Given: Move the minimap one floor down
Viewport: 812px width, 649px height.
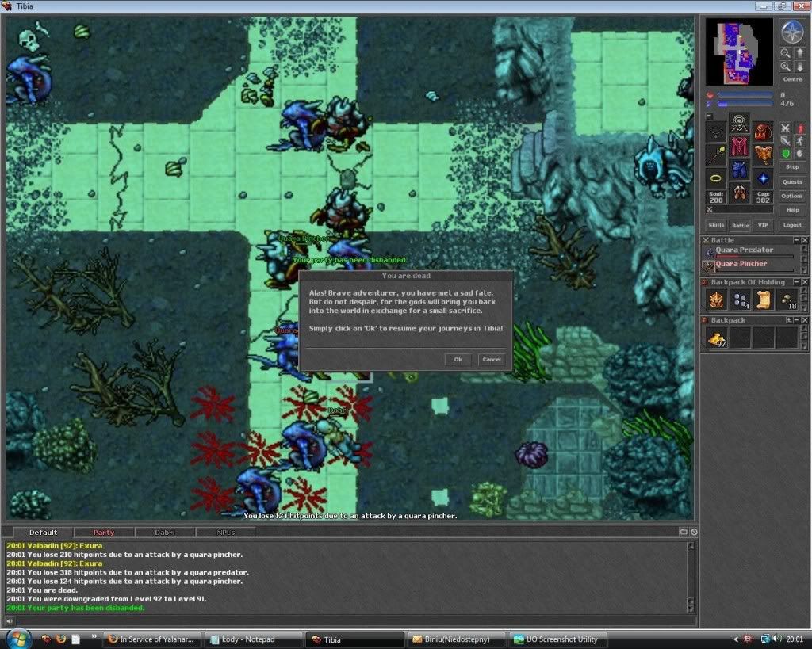Looking at the screenshot, I should click(x=799, y=67).
